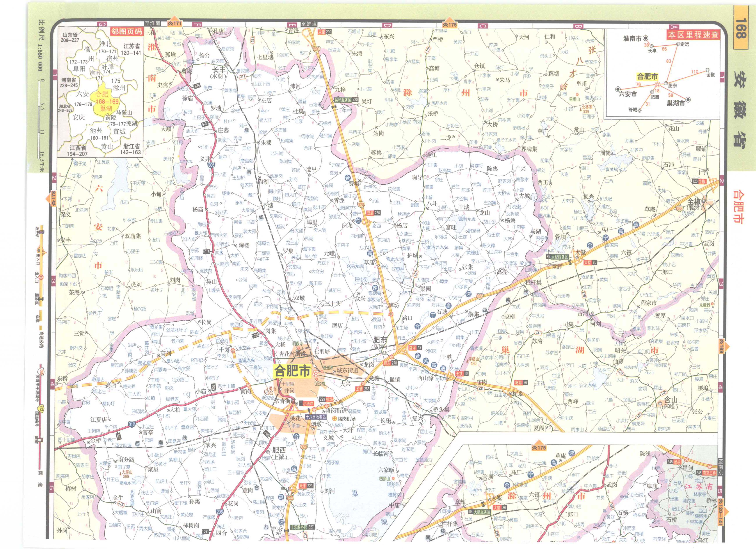
Task: Click the 南京三桥 345 exit tag
Action: click(x=706, y=473)
